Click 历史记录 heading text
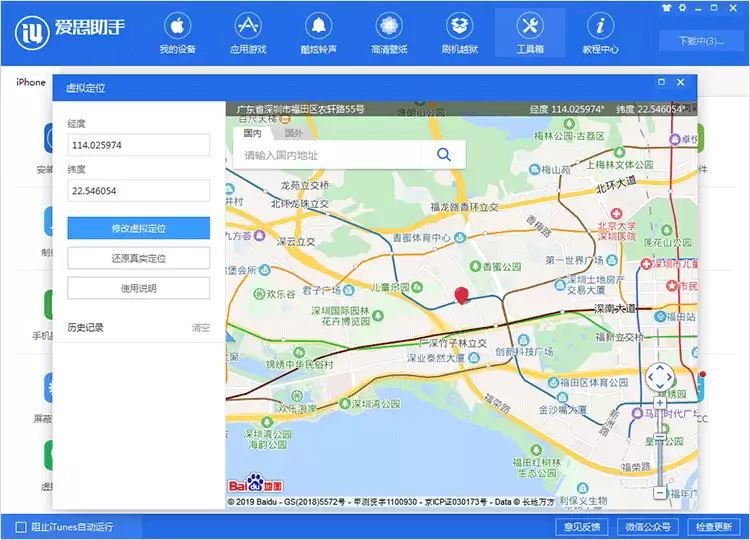This screenshot has width=750, height=540. click(85, 328)
